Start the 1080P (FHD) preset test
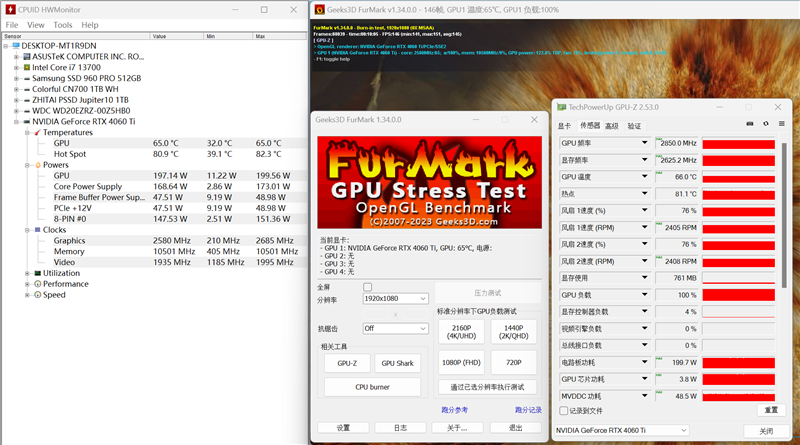The width and height of the screenshot is (800, 445). click(461, 362)
